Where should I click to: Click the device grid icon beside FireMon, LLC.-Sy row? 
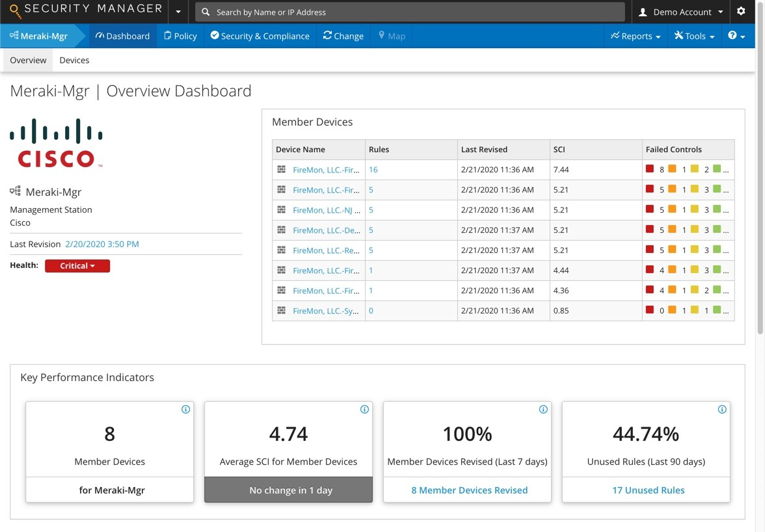281,310
